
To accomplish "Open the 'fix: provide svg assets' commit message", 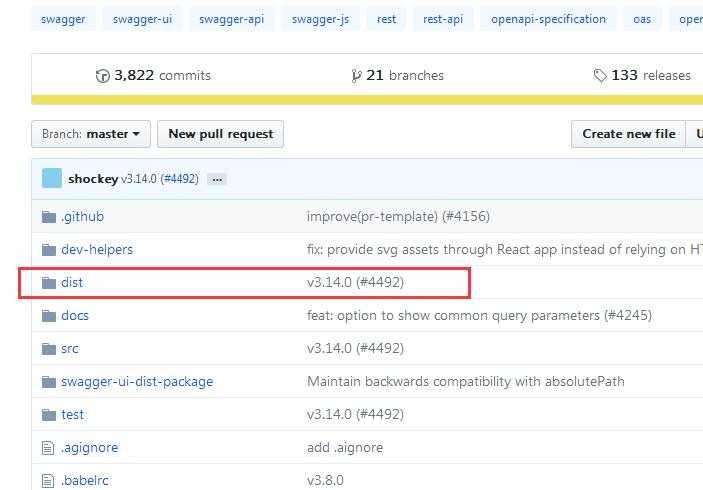I will 504,249.
